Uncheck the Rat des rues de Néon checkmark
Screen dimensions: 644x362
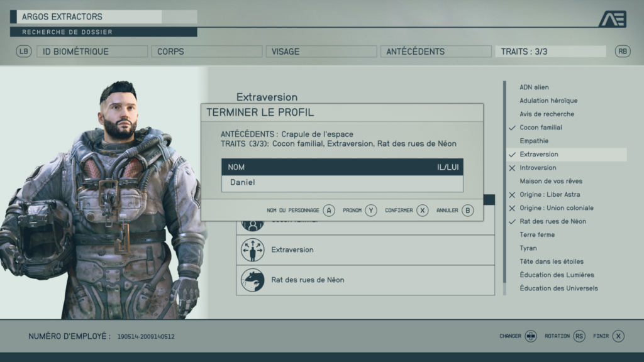[512, 222]
